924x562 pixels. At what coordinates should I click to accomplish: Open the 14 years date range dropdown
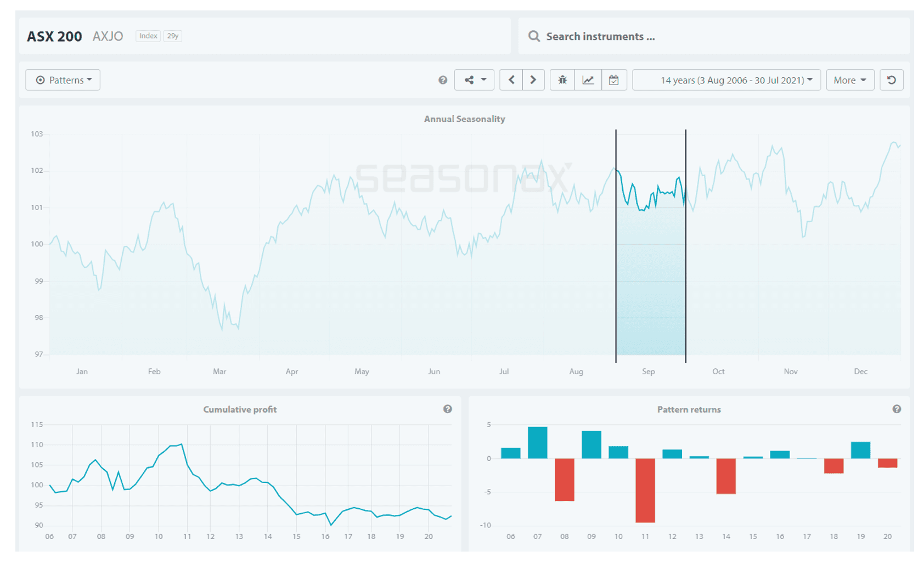[726, 80]
